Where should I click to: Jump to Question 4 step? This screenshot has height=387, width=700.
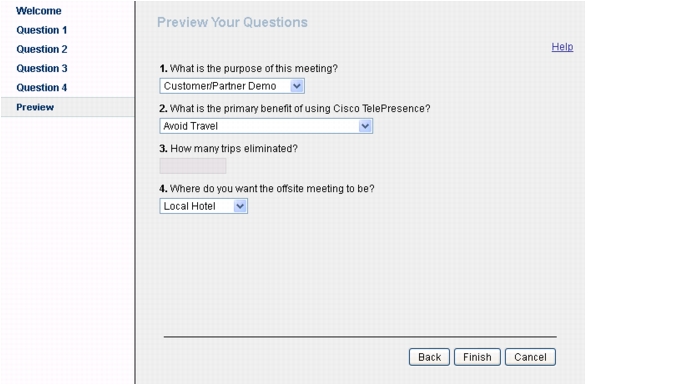[x=42, y=87]
